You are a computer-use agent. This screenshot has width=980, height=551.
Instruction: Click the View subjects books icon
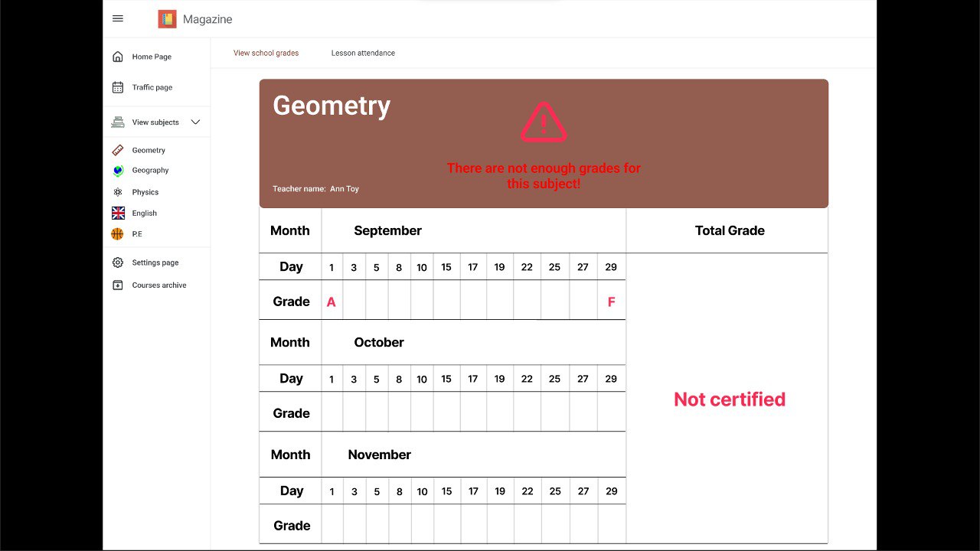click(118, 122)
